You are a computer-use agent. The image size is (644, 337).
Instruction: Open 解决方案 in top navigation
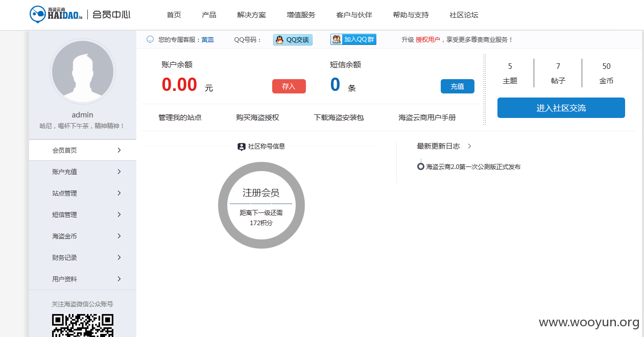[252, 15]
